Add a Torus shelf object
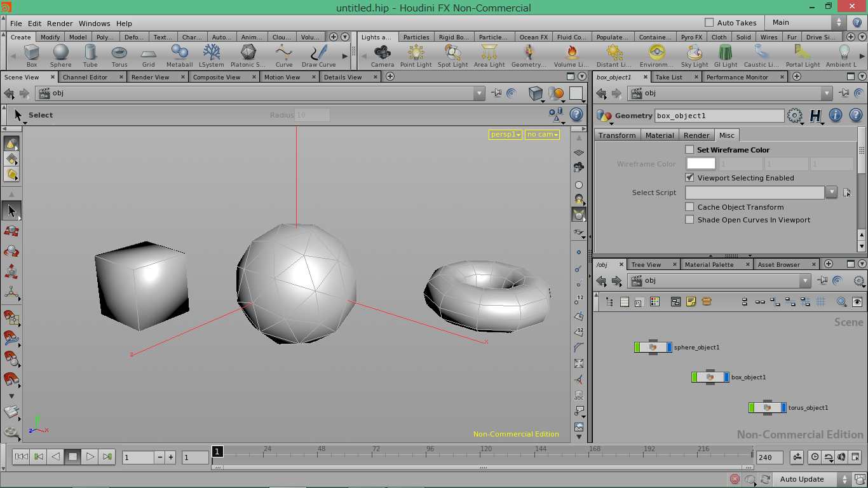This screenshot has height=488, width=868. tap(119, 55)
